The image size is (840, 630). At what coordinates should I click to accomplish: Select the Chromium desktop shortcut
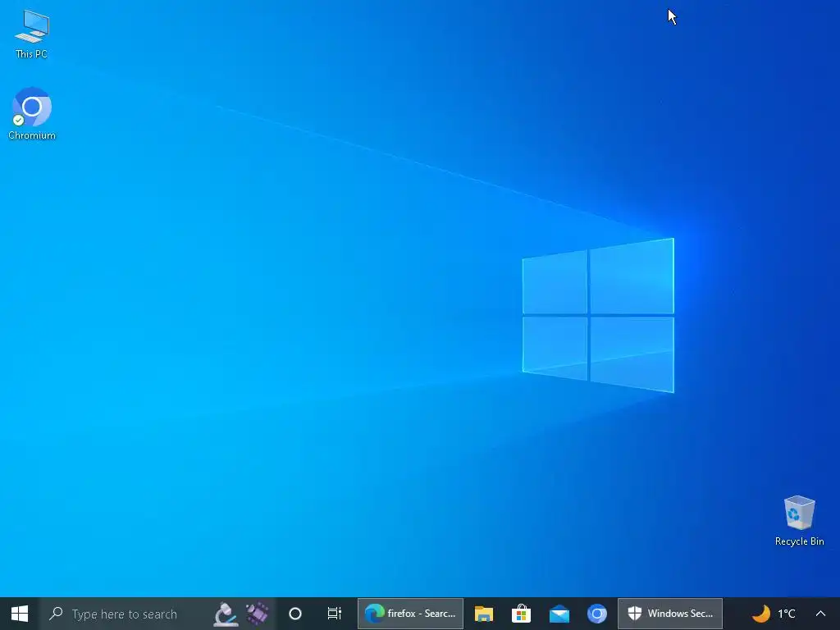coord(32,113)
